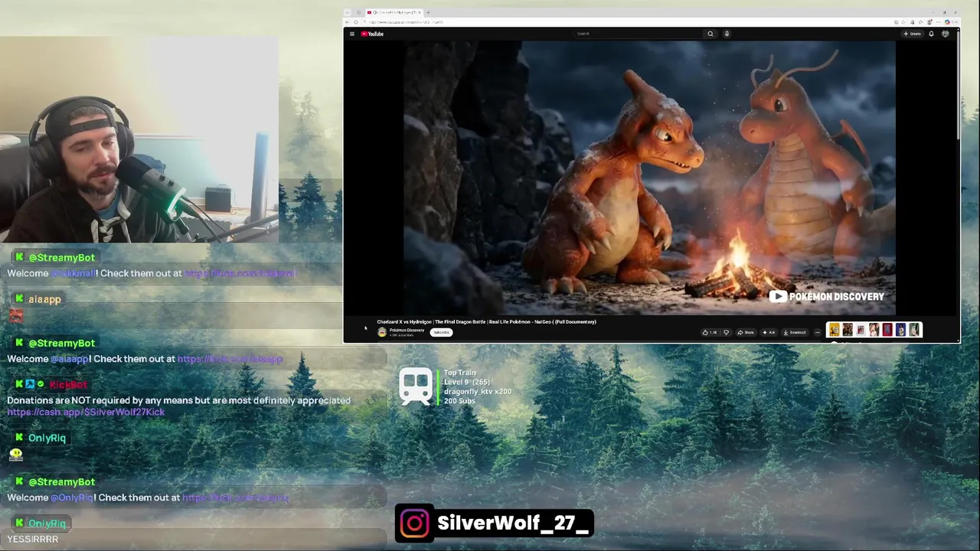Click the dragonfly_ktv x200 train text
The width and height of the screenshot is (980, 551).
(x=477, y=391)
